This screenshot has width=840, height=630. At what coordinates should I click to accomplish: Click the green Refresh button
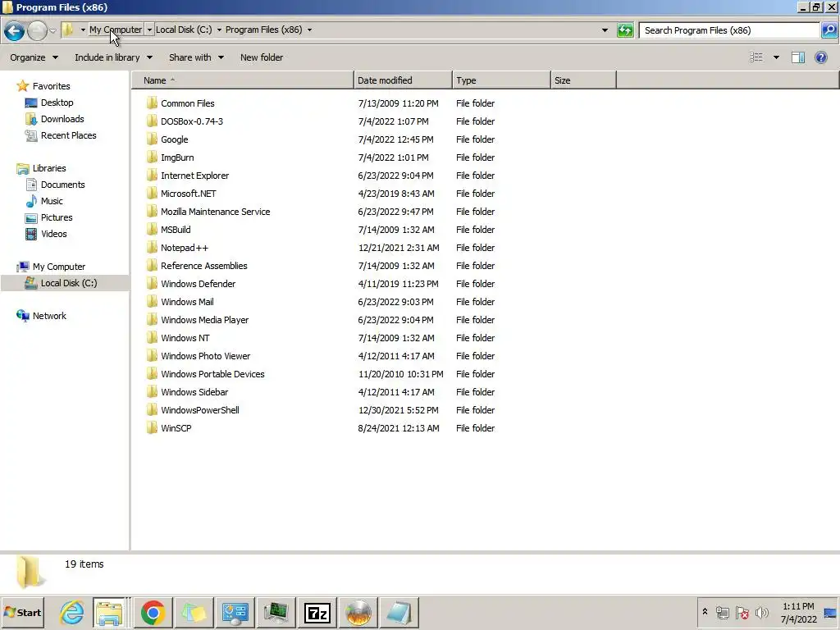pyautogui.click(x=625, y=30)
